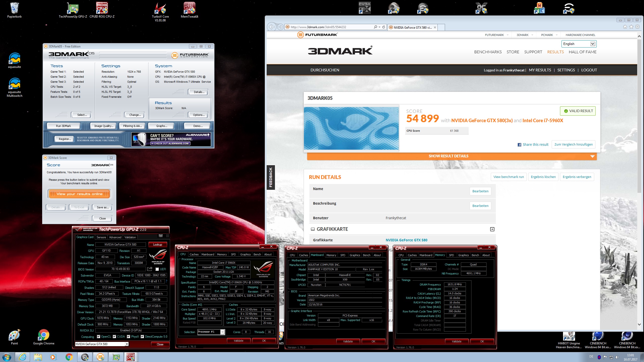Open the colorful MC blocks desktop shortcut
This screenshot has width=644, height=362.
tap(540, 8)
